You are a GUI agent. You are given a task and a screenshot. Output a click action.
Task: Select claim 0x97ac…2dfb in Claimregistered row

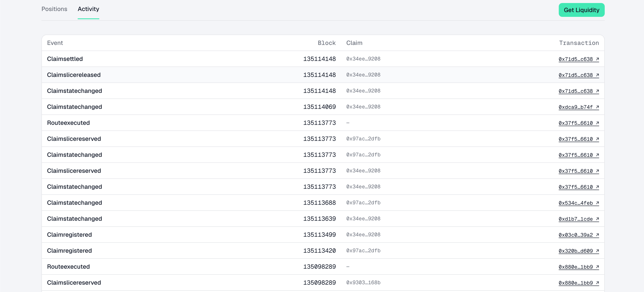click(x=363, y=251)
